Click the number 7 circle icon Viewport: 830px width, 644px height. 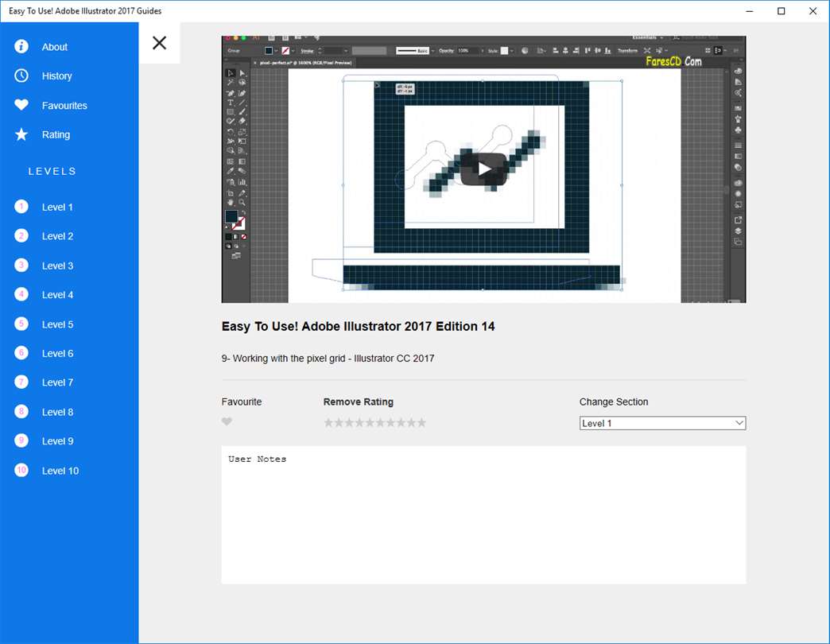click(21, 382)
